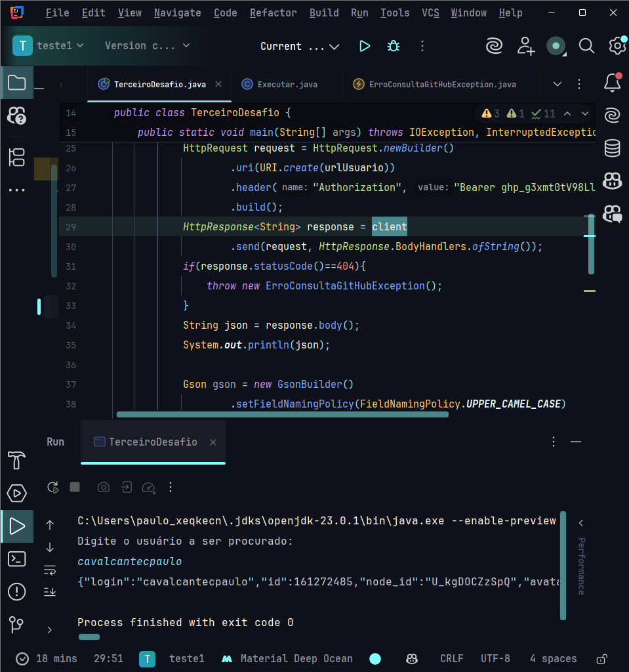
Task: Open the Database tool window
Action: coord(613,148)
